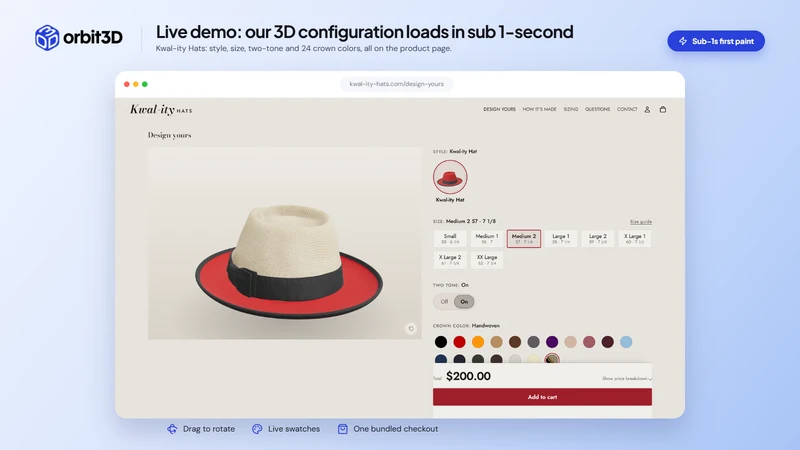Open the shopping bag cart icon
This screenshot has height=450, width=800.
point(663,109)
